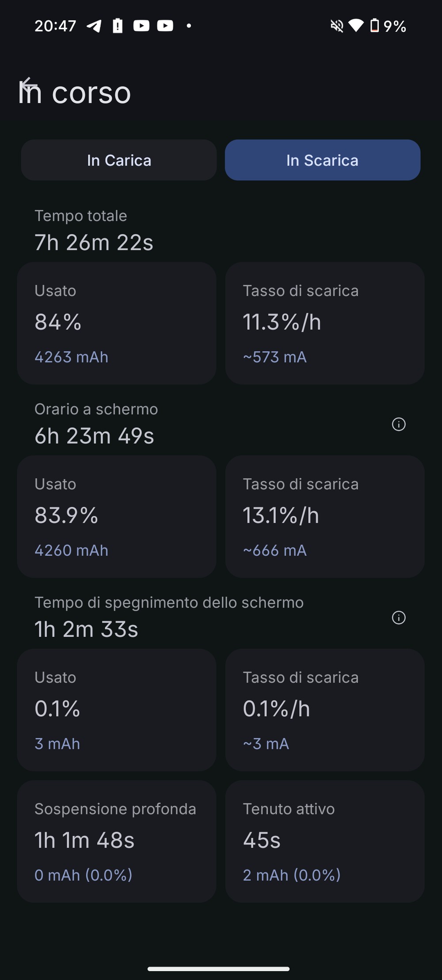Tap the screen-off Usato 0.1% card
This screenshot has height=980, width=442.
[x=117, y=710]
